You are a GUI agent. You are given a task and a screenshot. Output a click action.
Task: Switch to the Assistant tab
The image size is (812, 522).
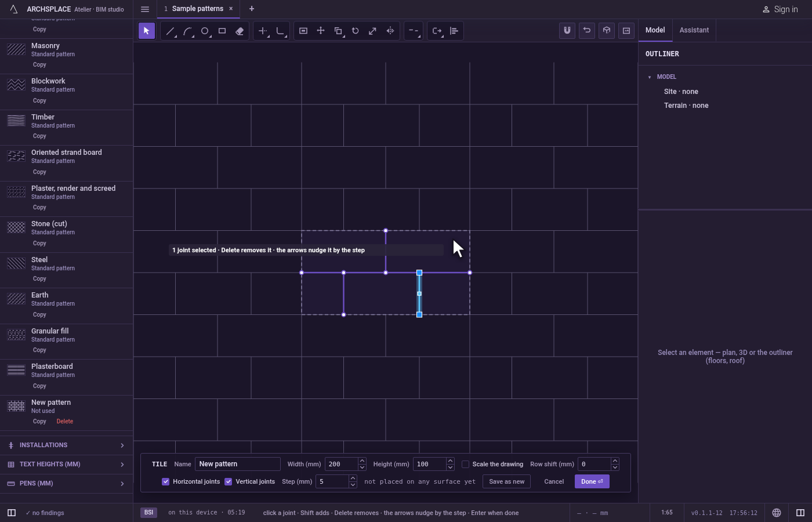(694, 30)
